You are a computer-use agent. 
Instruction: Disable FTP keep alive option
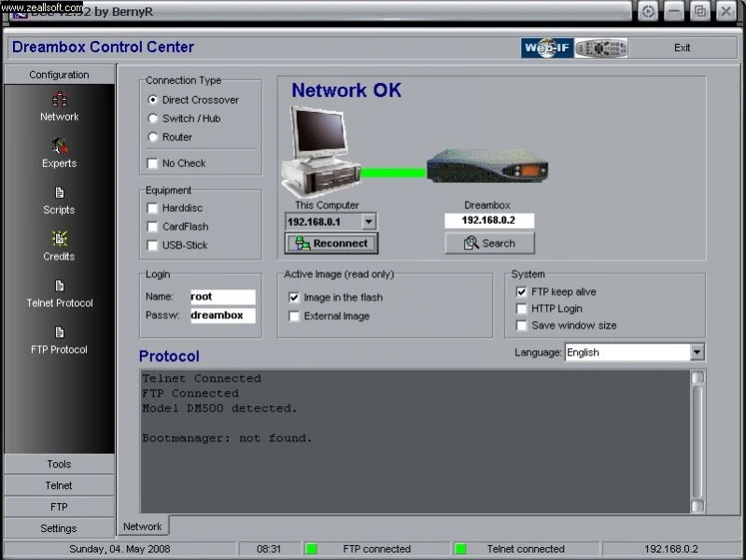(x=521, y=291)
